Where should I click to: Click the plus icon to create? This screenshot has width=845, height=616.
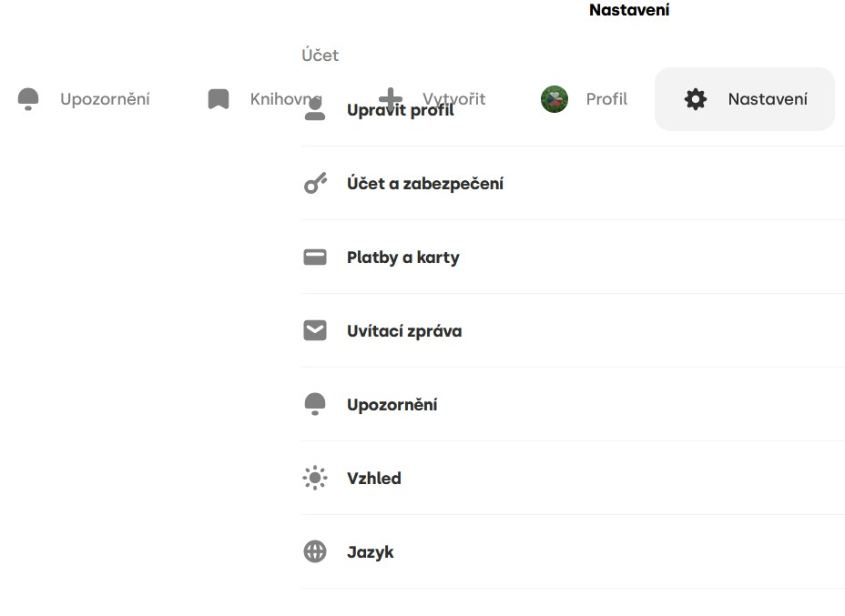pos(390,98)
